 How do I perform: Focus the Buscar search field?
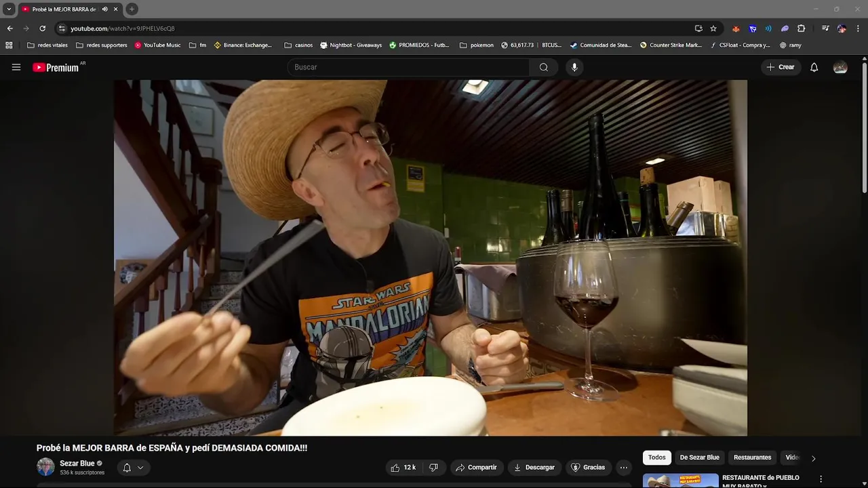point(408,67)
